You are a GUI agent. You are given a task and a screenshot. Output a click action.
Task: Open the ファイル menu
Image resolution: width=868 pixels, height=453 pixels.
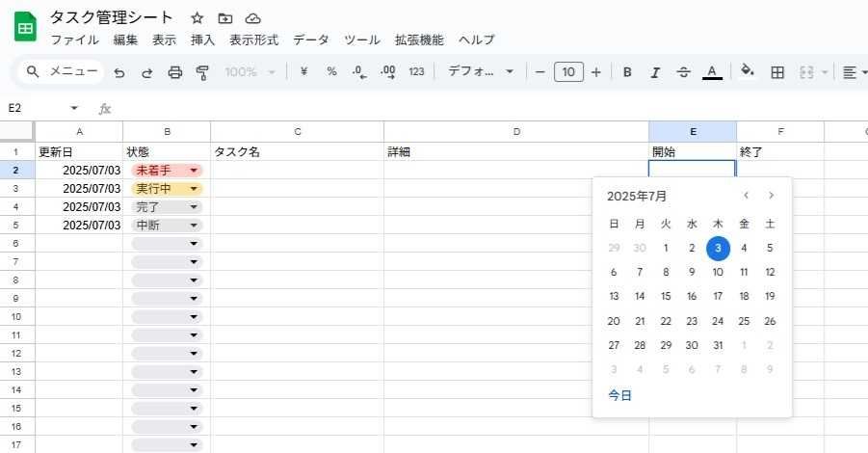coord(75,40)
